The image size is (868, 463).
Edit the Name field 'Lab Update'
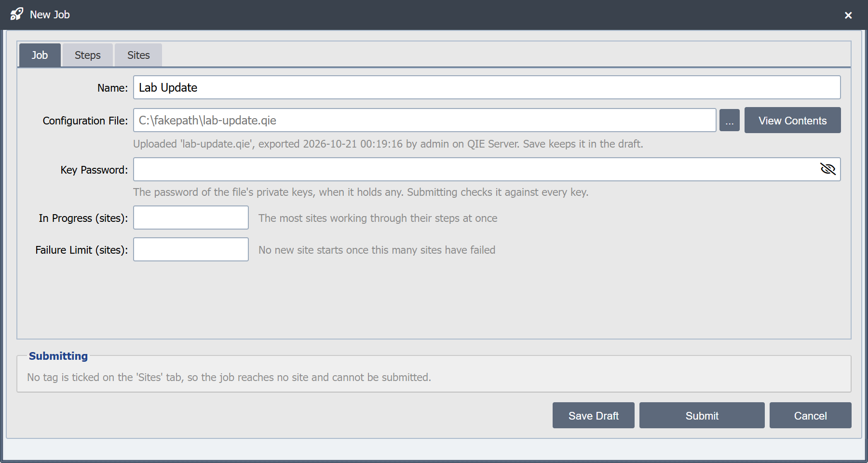(x=487, y=87)
